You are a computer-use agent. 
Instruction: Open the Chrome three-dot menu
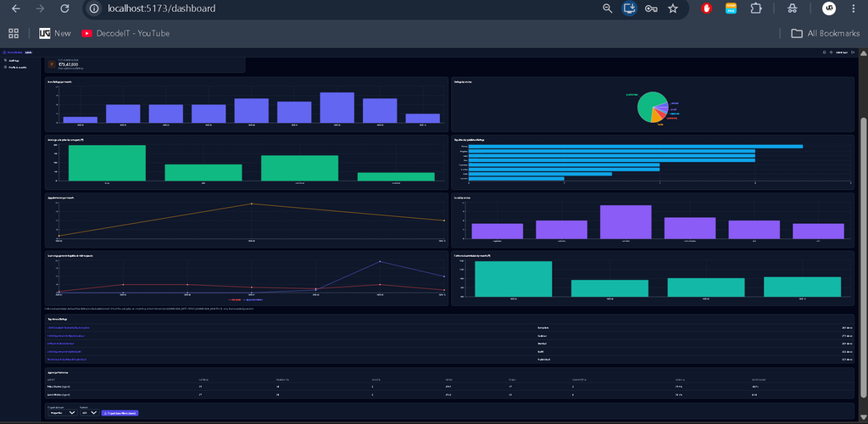(x=854, y=8)
